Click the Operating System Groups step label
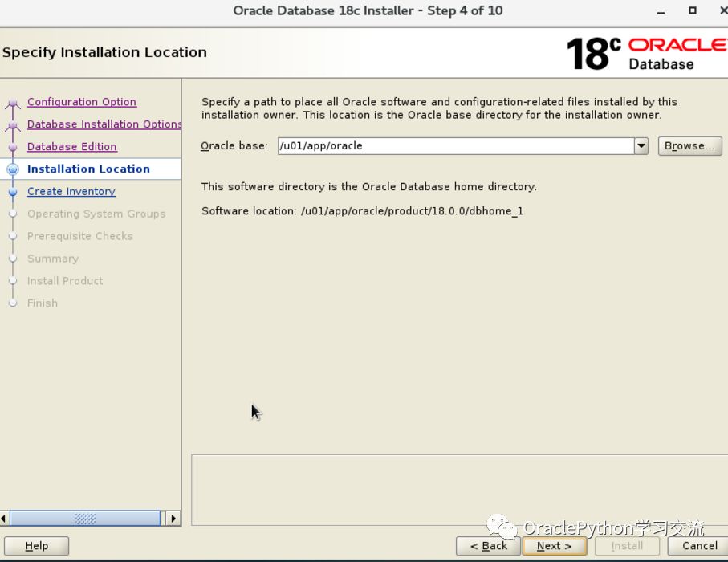Viewport: 728px width, 562px height. click(96, 214)
